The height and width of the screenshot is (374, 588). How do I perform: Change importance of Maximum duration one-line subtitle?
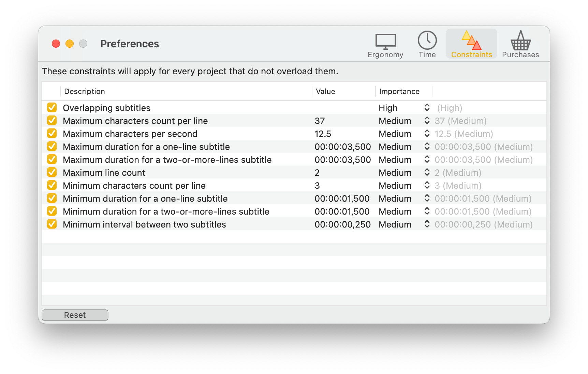point(404,146)
